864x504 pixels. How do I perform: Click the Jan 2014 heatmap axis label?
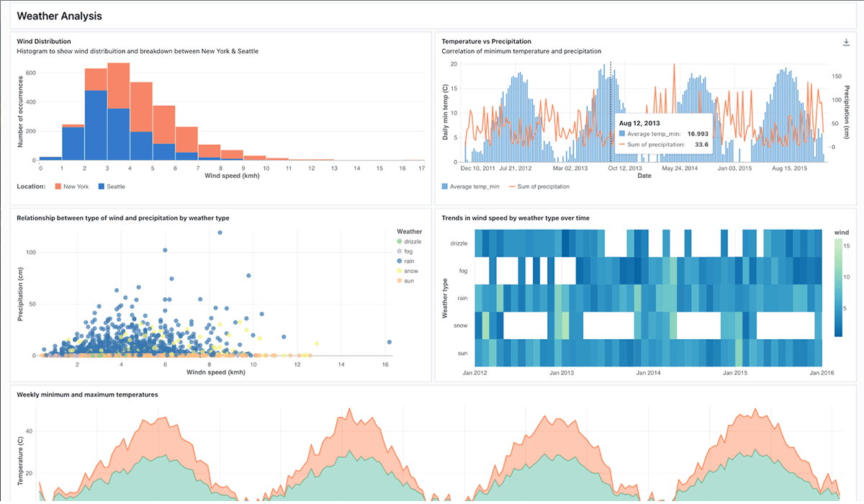click(x=649, y=373)
